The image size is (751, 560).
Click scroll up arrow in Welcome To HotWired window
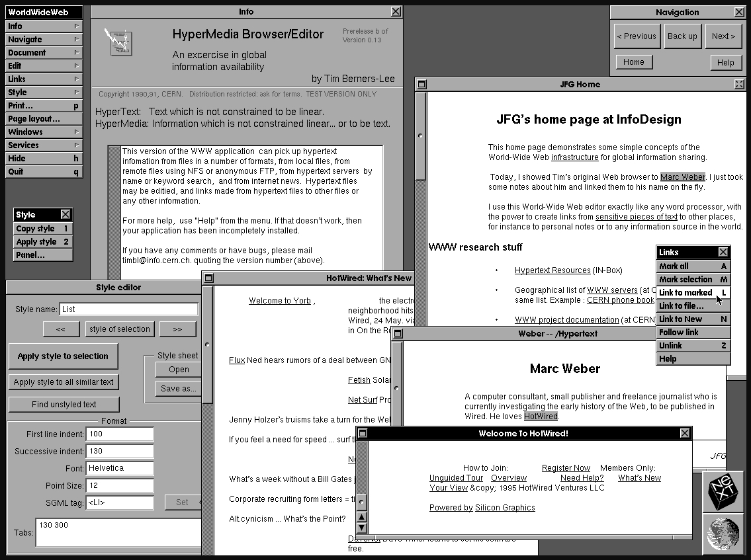362,516
